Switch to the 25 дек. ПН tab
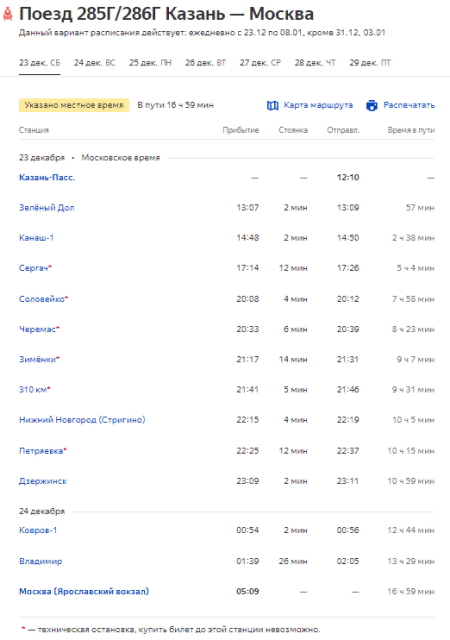The image size is (450, 640). [150, 63]
